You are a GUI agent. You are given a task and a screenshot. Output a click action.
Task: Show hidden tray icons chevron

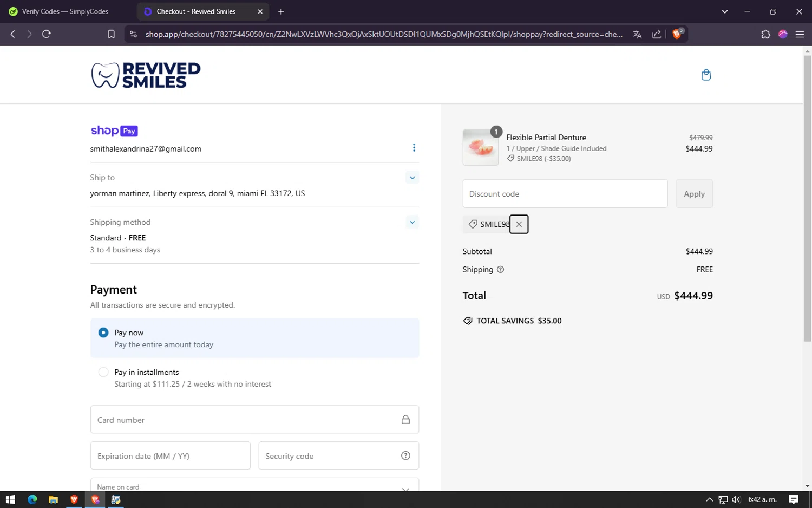[x=710, y=499]
